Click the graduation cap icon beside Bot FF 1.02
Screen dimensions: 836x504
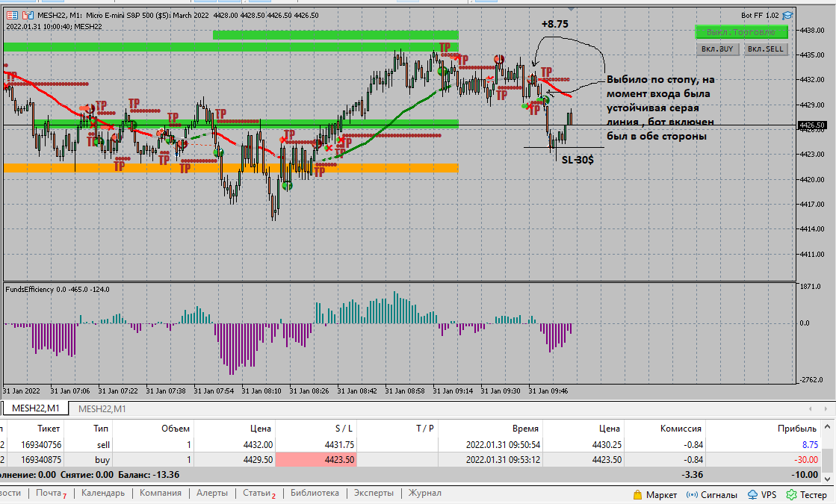tap(787, 16)
